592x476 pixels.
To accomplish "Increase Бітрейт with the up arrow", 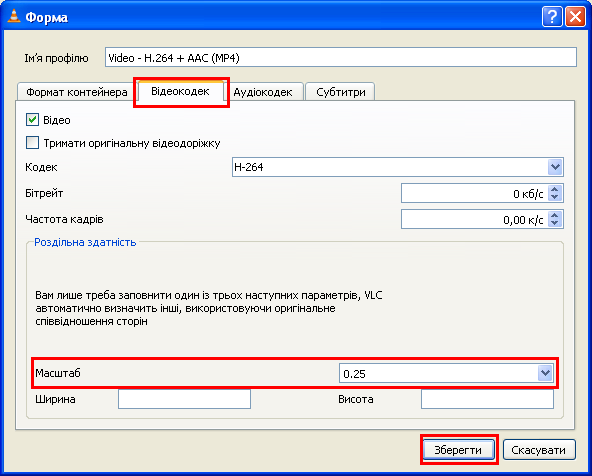I will click(x=554, y=189).
